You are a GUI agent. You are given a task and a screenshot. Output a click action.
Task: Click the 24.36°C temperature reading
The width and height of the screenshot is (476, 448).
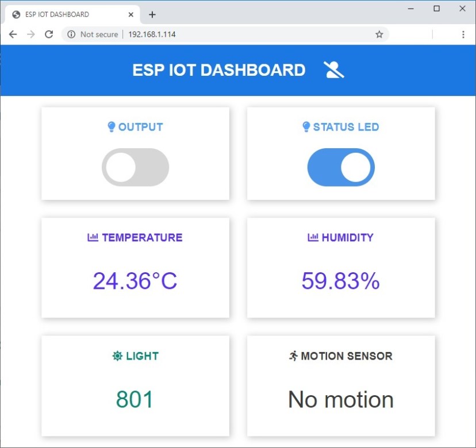[135, 281]
